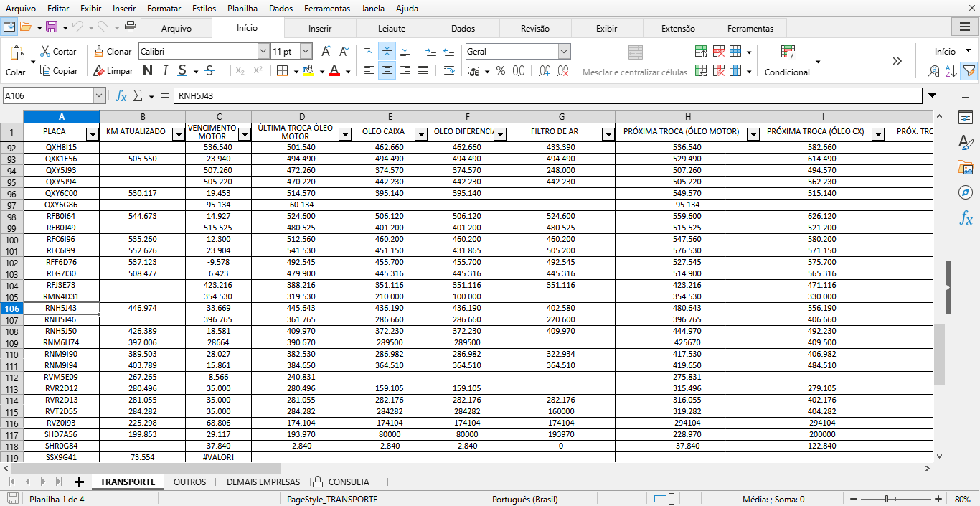Toggle the AutoFilter funnel button

(969, 71)
